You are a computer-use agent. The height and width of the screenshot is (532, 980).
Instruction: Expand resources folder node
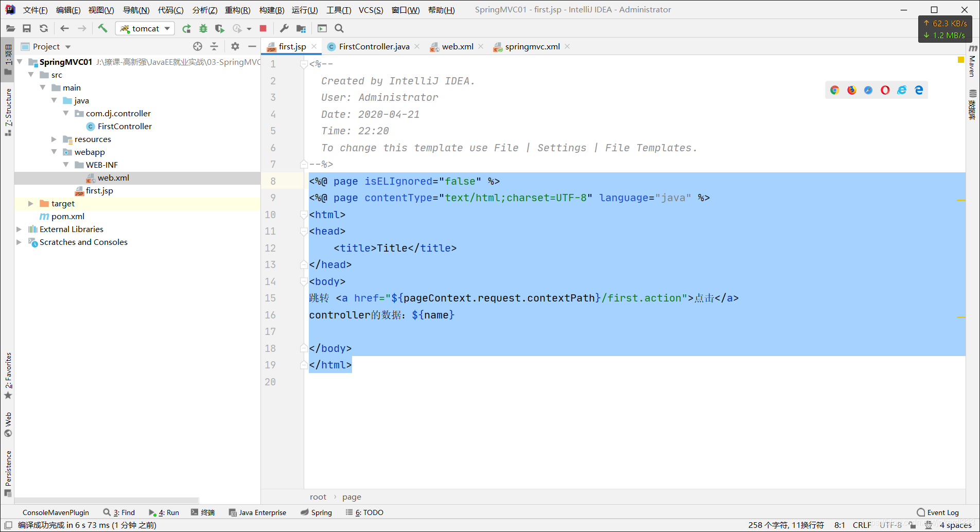click(54, 139)
